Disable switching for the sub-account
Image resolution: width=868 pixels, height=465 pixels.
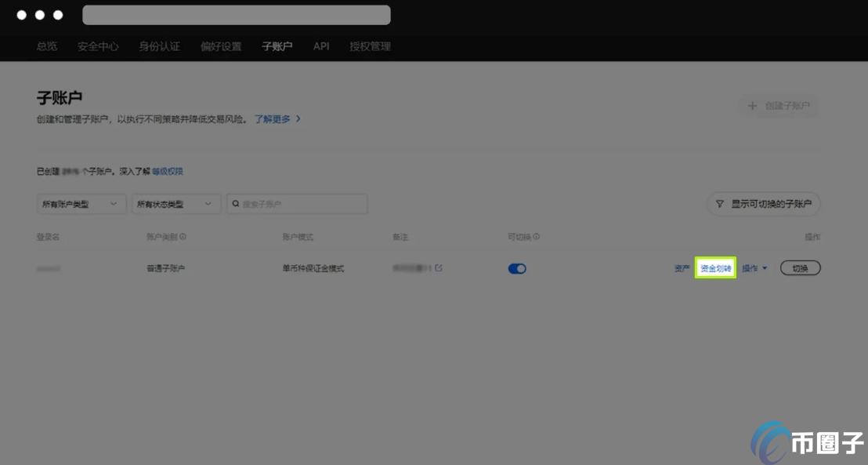pos(516,267)
